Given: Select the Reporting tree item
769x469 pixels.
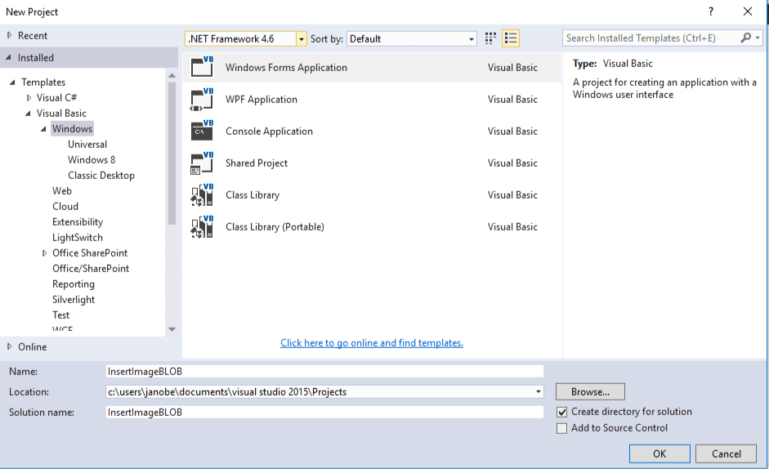Looking at the screenshot, I should pyautogui.click(x=74, y=284).
